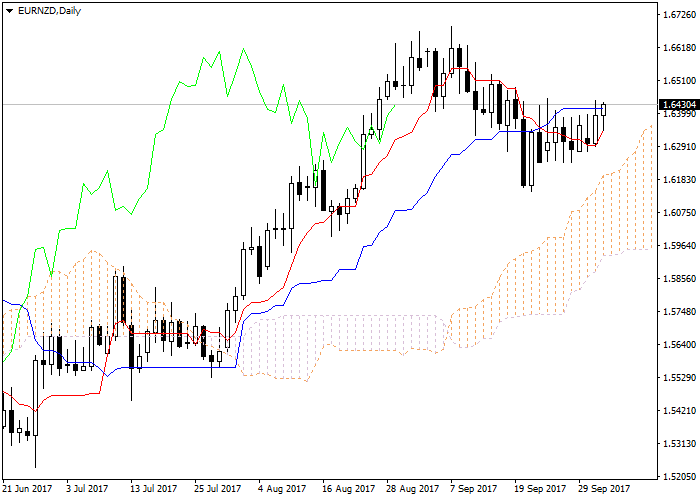
Task: Select price axis label 1.56400
Action: [x=679, y=345]
